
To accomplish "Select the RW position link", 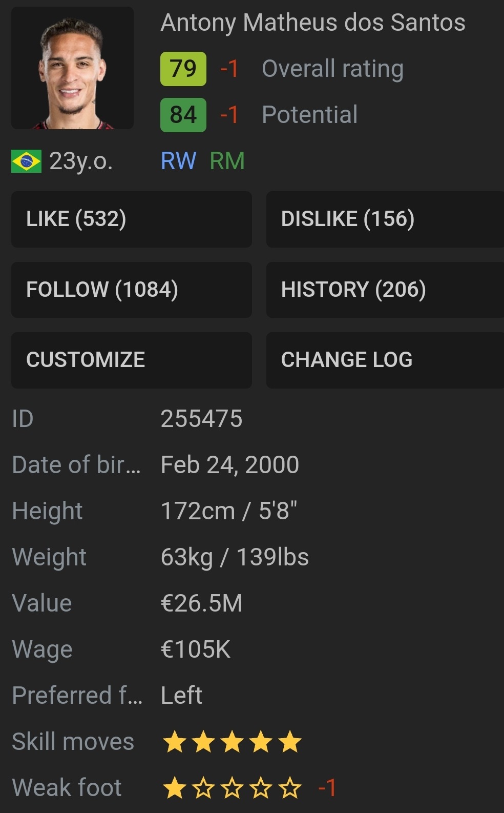I will [x=178, y=161].
